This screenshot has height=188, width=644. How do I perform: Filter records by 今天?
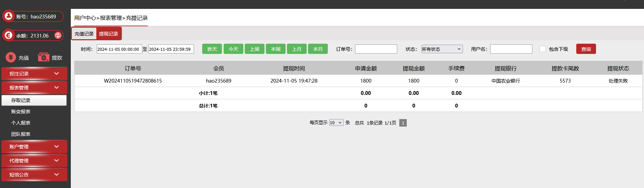pyautogui.click(x=233, y=49)
